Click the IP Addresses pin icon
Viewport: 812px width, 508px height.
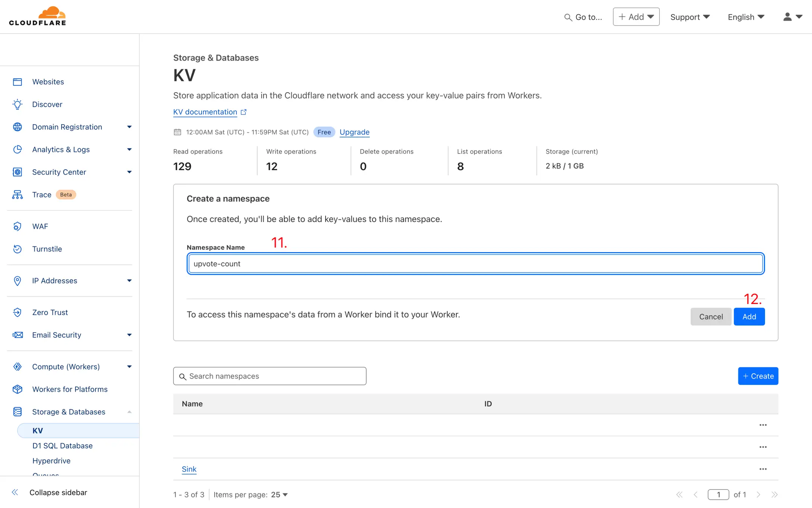tap(17, 281)
